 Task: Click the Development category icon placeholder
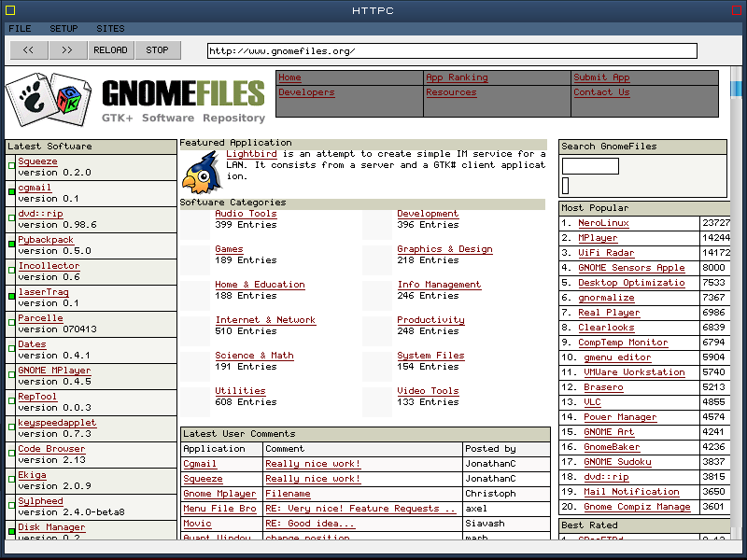377,224
